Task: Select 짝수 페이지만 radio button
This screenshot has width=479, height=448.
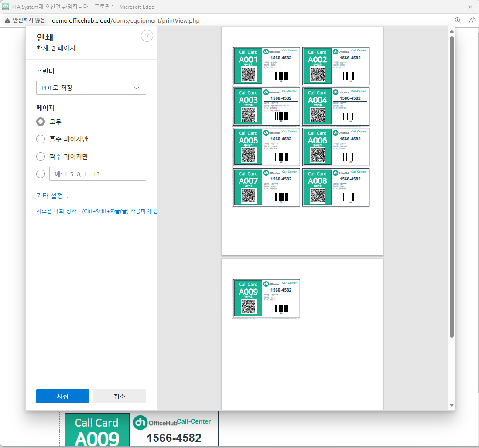Action: click(x=41, y=156)
